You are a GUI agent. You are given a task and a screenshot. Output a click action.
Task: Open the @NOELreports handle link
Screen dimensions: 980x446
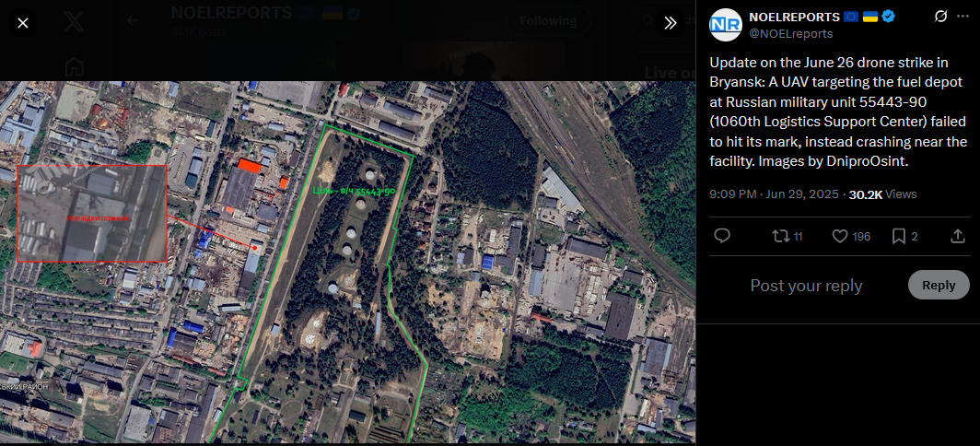point(790,34)
